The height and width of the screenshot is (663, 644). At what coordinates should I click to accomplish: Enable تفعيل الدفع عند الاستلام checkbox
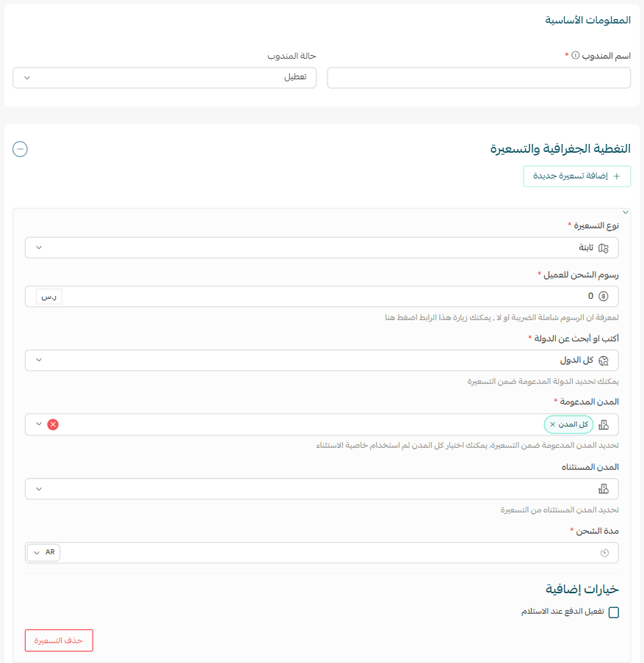click(x=614, y=612)
